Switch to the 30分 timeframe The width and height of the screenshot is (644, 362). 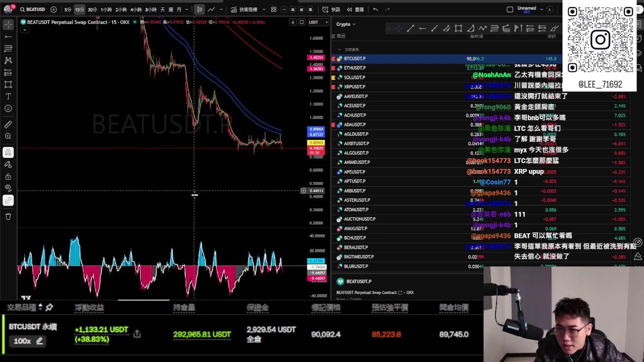coord(93,10)
